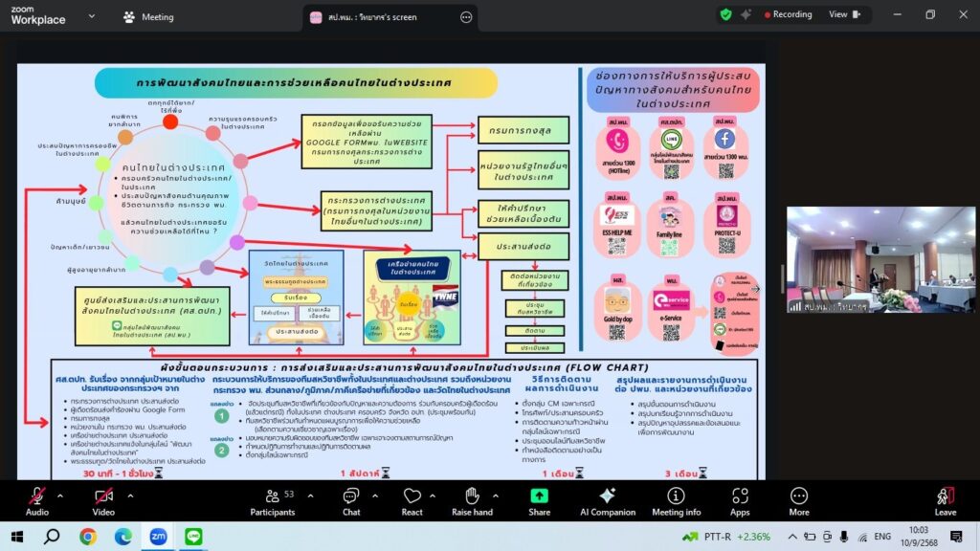
Task: Click the PTT-R stock widget in the taskbar
Action: pos(726,536)
